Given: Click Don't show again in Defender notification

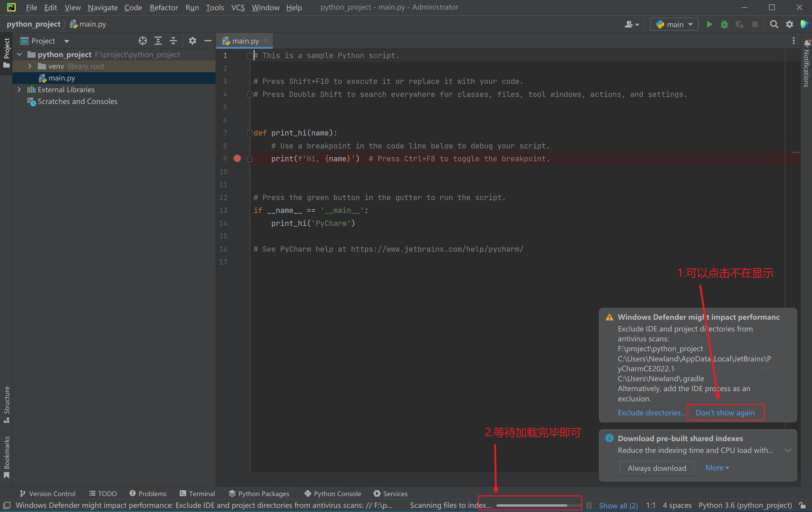Looking at the screenshot, I should coord(725,412).
